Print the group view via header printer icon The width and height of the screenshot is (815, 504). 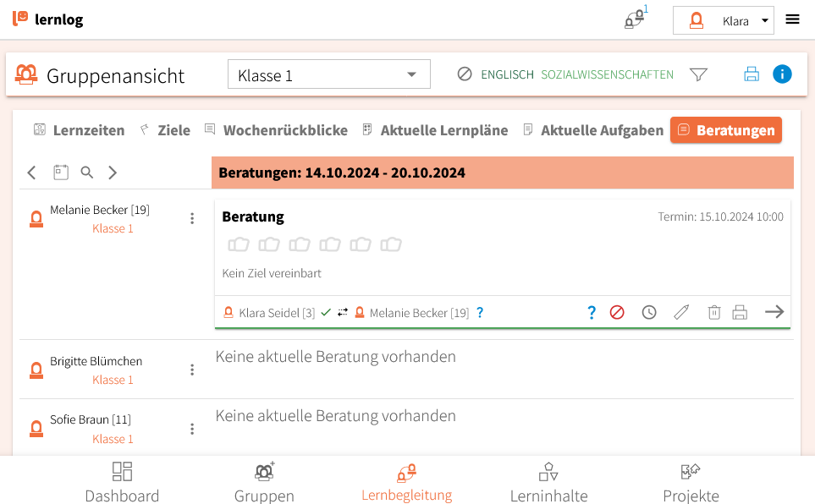[x=751, y=74]
